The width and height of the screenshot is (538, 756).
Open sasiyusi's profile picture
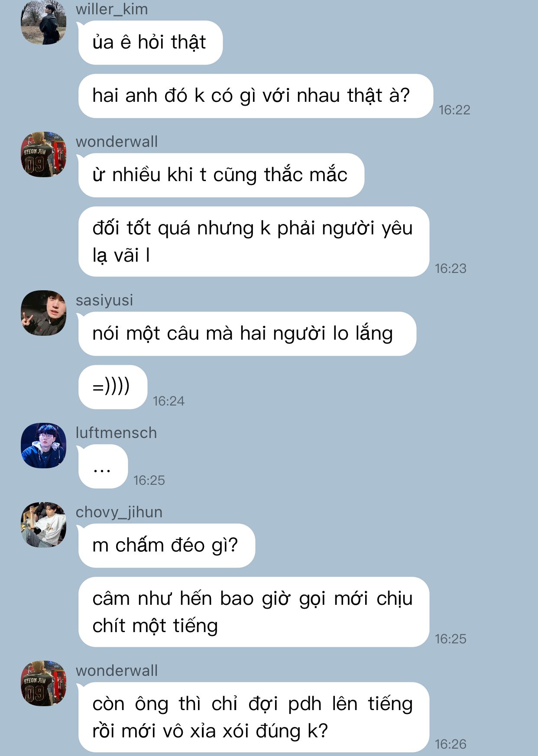point(43,313)
